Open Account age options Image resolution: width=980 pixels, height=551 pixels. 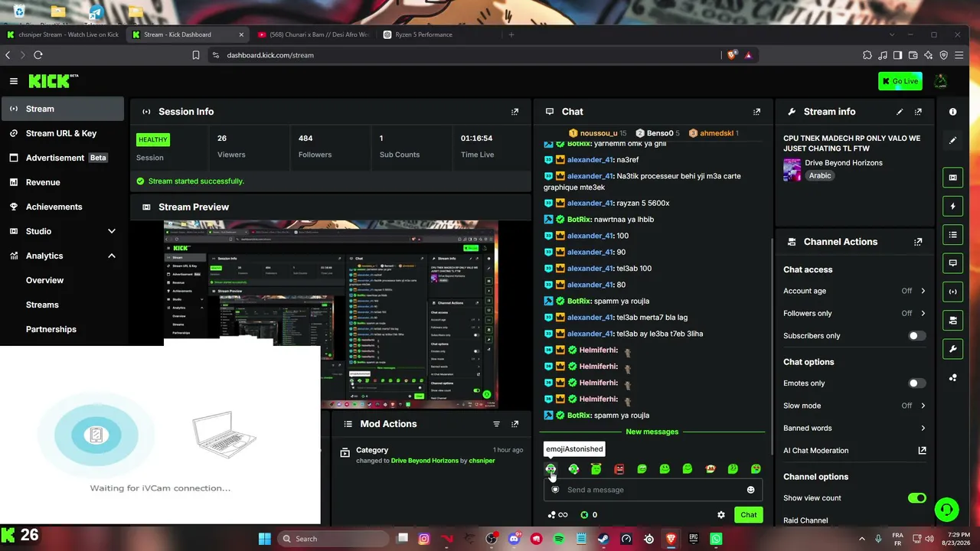tap(854, 291)
